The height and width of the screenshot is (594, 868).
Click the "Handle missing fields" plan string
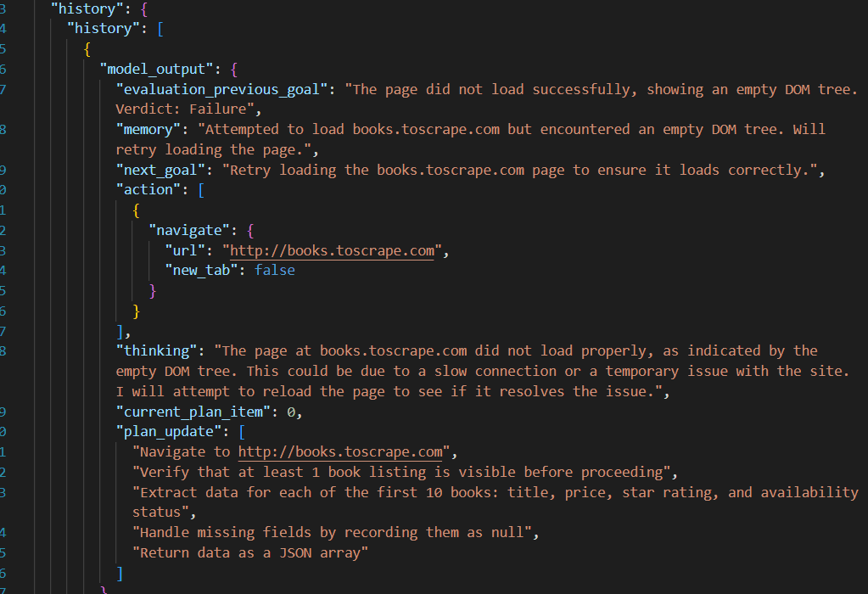(x=336, y=533)
